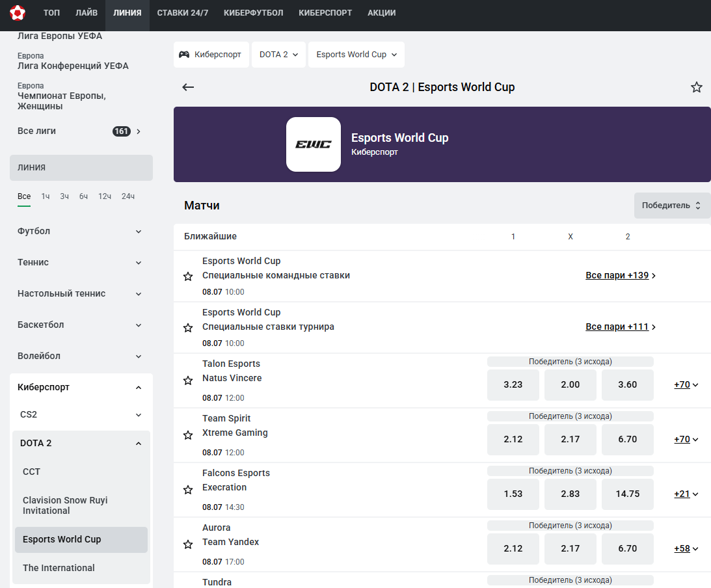
Task: Expand the Волейбол sidebar category
Action: tap(81, 356)
